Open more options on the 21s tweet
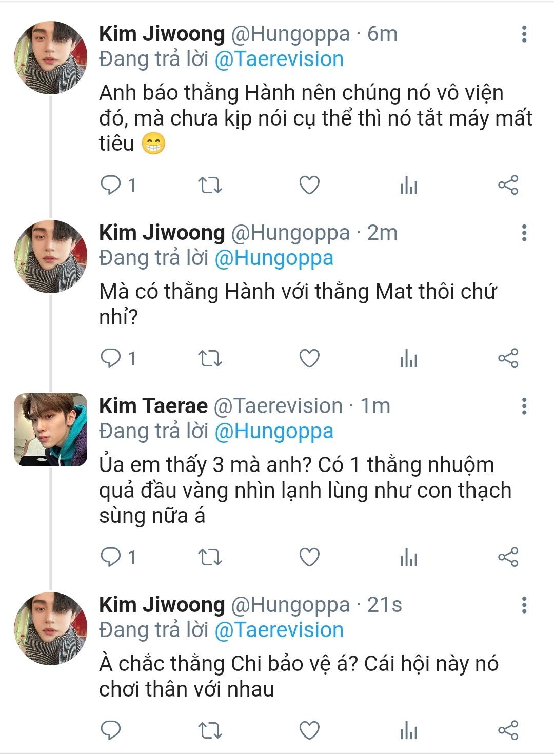 [524, 605]
